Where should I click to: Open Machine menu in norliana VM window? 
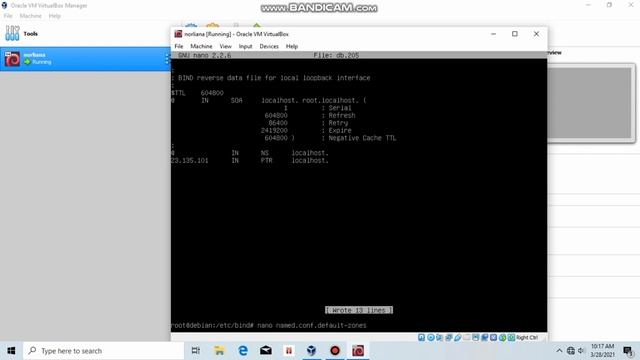coord(201,46)
